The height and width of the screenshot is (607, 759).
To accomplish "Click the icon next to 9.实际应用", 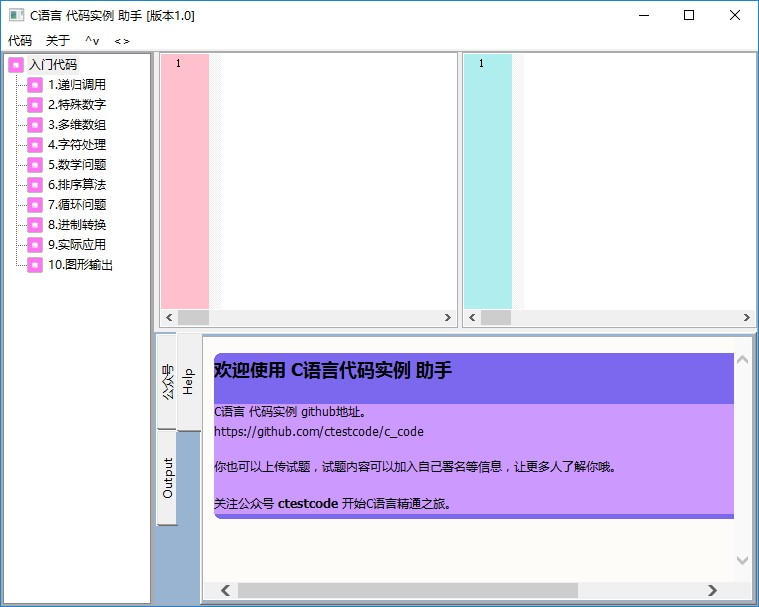I will click(35, 245).
